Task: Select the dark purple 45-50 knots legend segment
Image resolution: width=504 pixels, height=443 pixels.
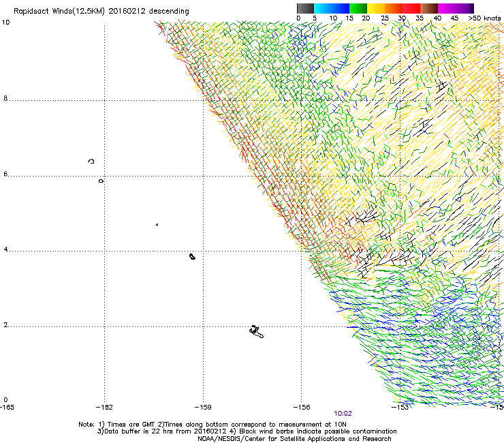Action: click(464, 8)
